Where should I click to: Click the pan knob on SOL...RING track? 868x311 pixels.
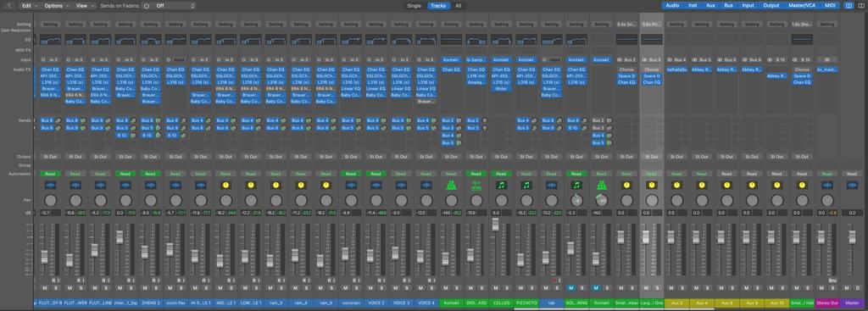(576, 200)
